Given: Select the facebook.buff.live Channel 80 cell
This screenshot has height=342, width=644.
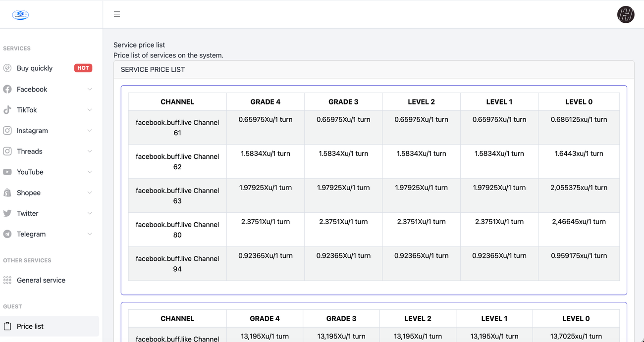Looking at the screenshot, I should [177, 230].
